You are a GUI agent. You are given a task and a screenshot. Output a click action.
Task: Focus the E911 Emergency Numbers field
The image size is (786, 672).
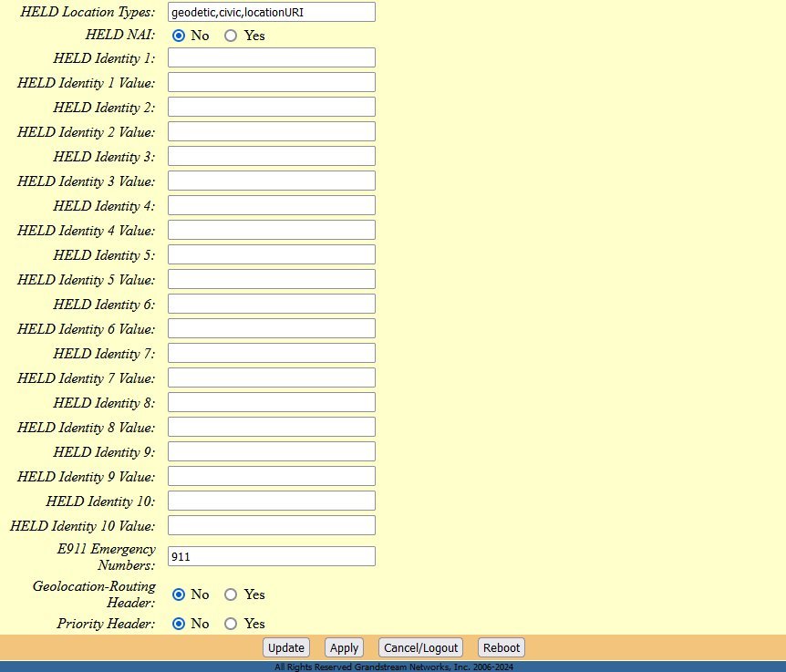(x=272, y=556)
